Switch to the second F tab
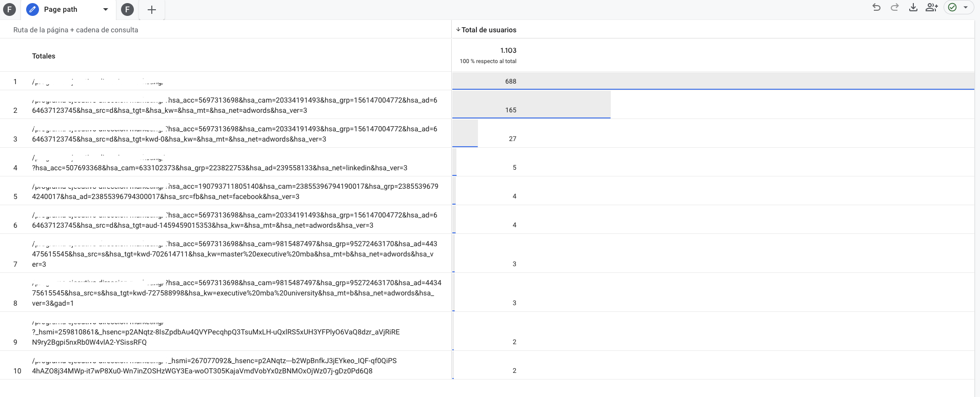980x397 pixels. pos(128,9)
